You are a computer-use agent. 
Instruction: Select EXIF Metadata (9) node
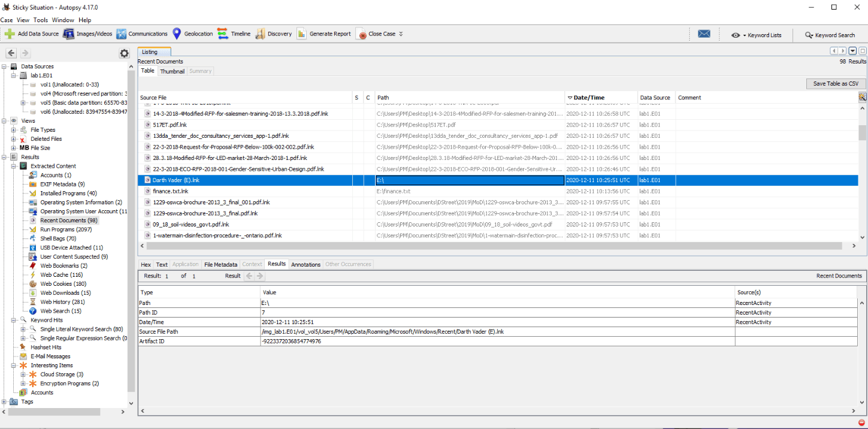click(x=62, y=185)
